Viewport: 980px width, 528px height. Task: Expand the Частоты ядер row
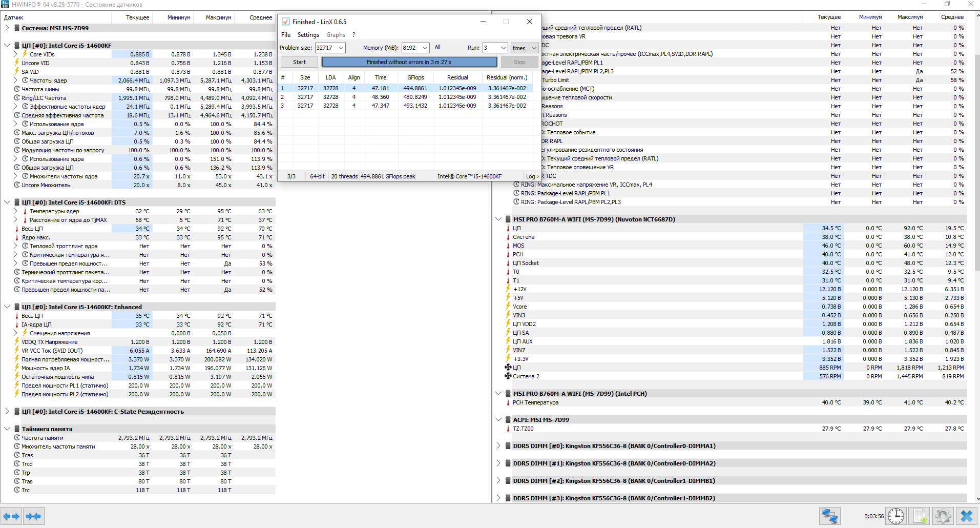coord(15,80)
